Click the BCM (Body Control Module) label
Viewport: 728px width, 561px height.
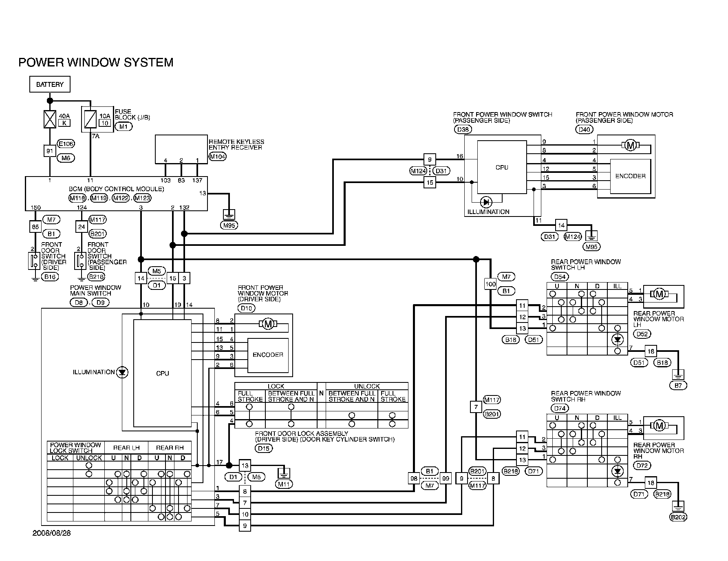point(117,189)
